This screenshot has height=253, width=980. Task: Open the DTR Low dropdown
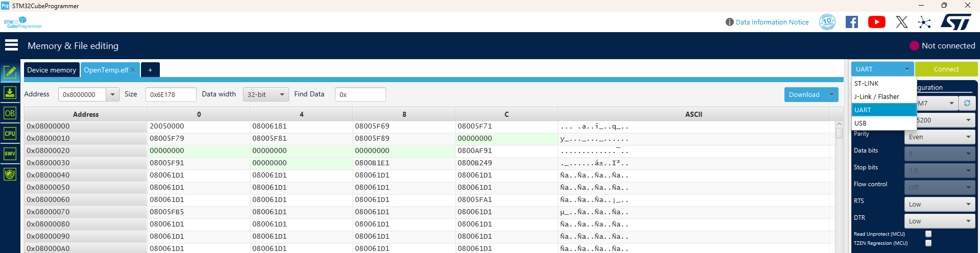tap(940, 221)
